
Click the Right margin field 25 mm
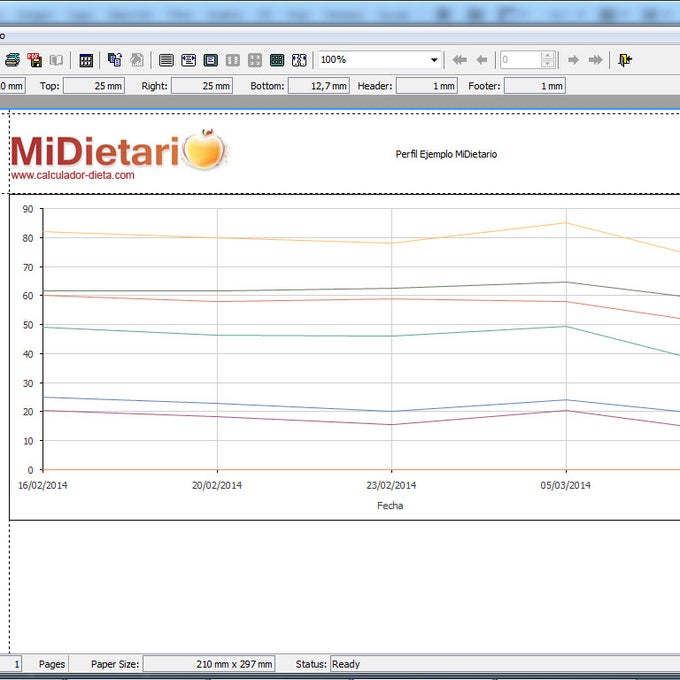[202, 86]
